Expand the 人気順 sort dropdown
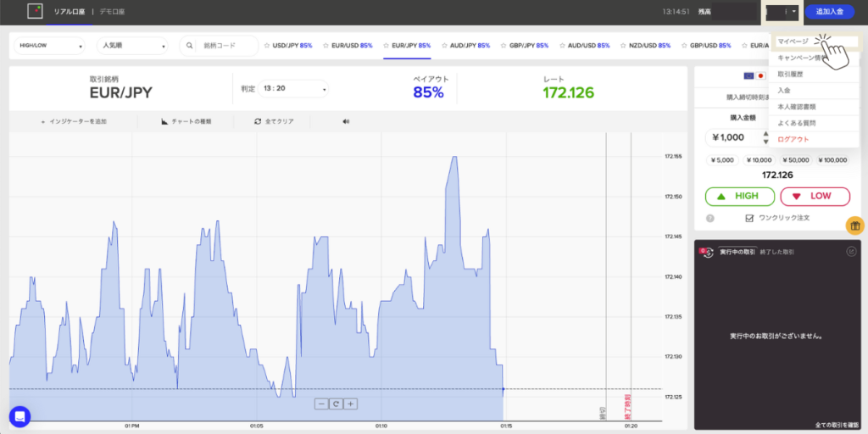This screenshot has width=868, height=434. click(131, 46)
